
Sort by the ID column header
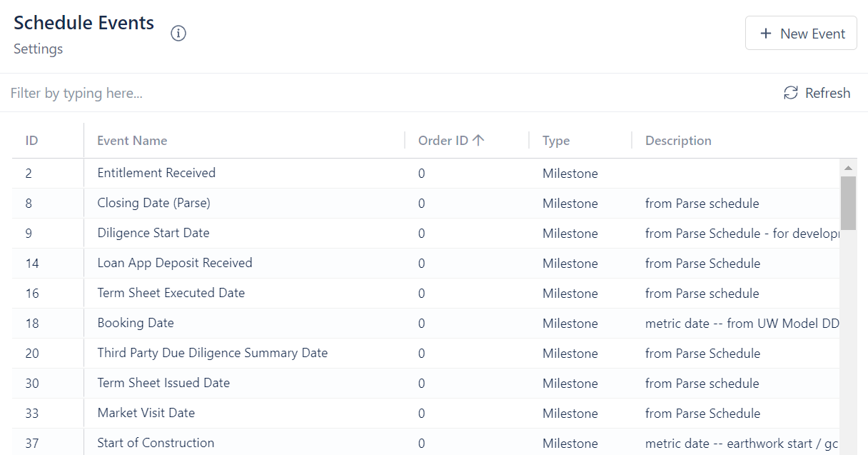(x=32, y=141)
